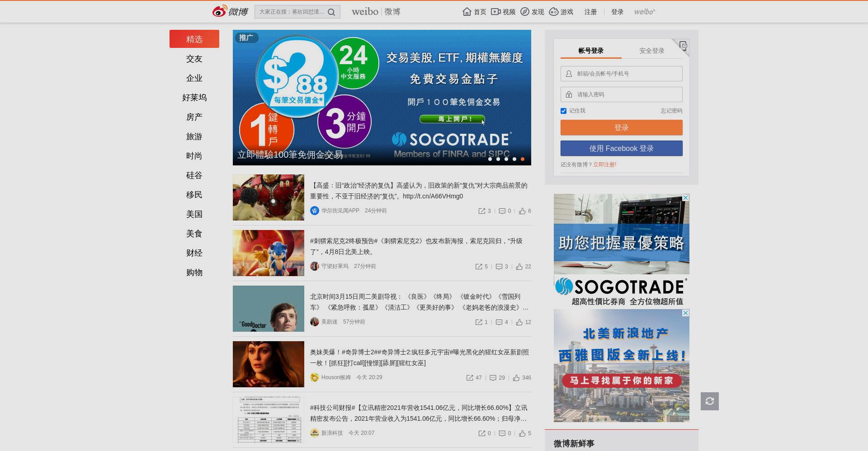The height and width of the screenshot is (451, 868).
Task: Click 守望好莱坞 author avatar
Action: [x=315, y=266]
